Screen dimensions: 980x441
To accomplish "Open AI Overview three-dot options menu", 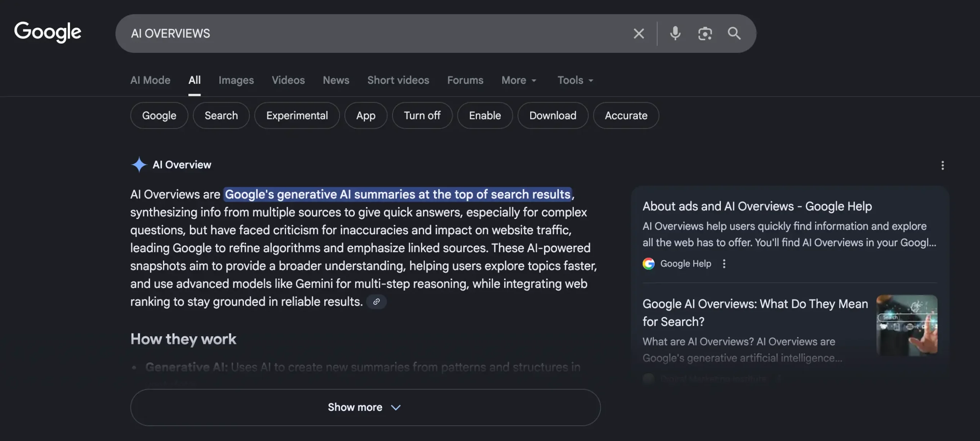I will click(x=942, y=165).
